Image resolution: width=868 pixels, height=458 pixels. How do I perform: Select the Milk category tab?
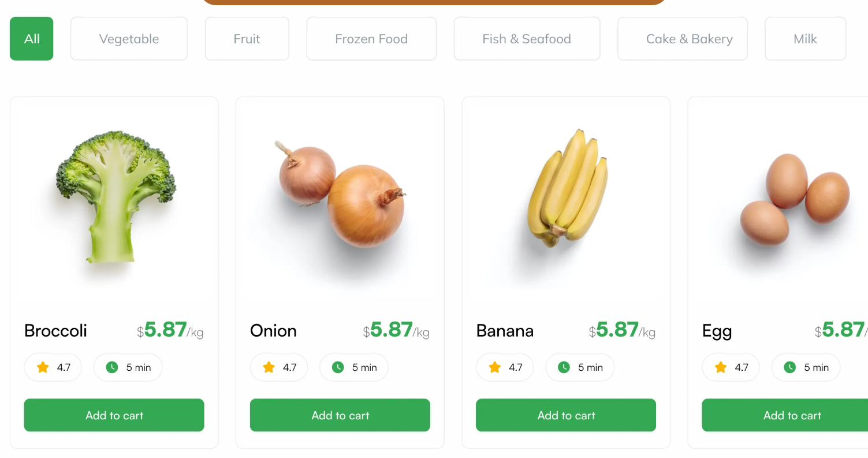[805, 39]
